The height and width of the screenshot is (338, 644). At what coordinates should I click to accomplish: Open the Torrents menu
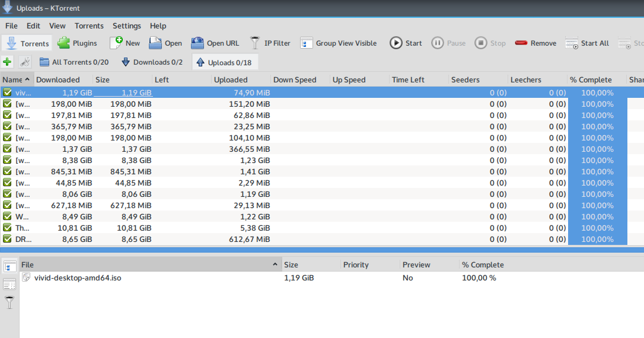(x=89, y=26)
